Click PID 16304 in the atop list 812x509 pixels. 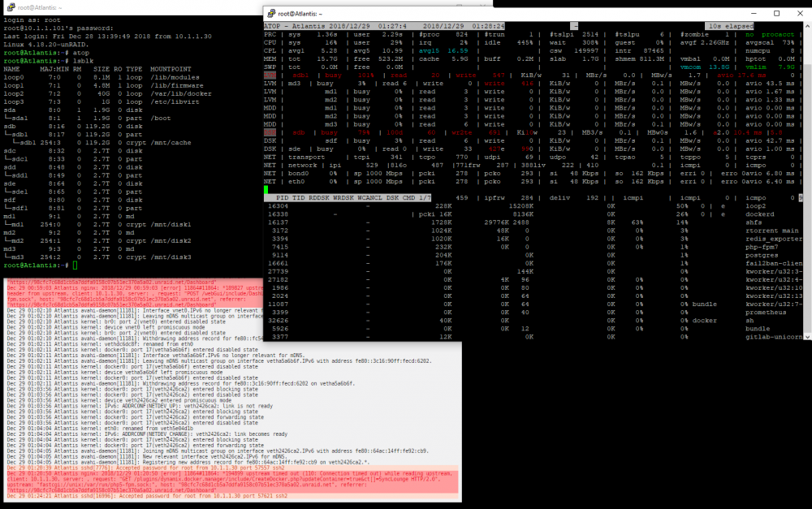point(278,206)
